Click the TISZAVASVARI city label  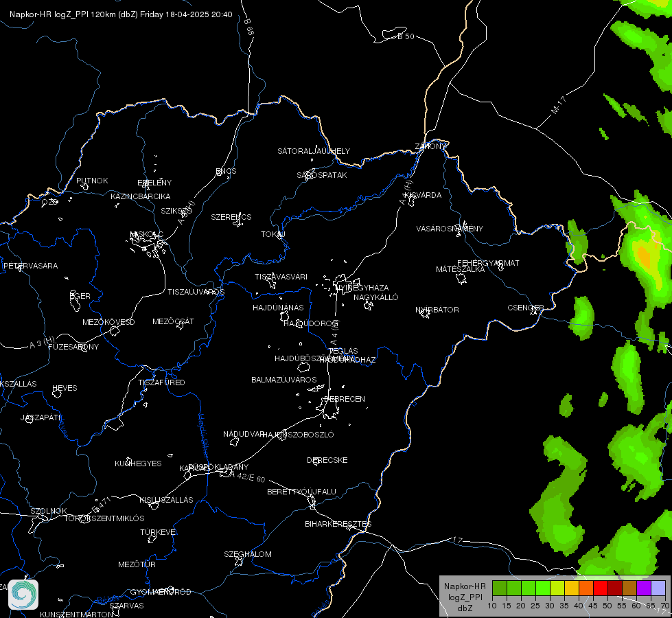point(281,277)
